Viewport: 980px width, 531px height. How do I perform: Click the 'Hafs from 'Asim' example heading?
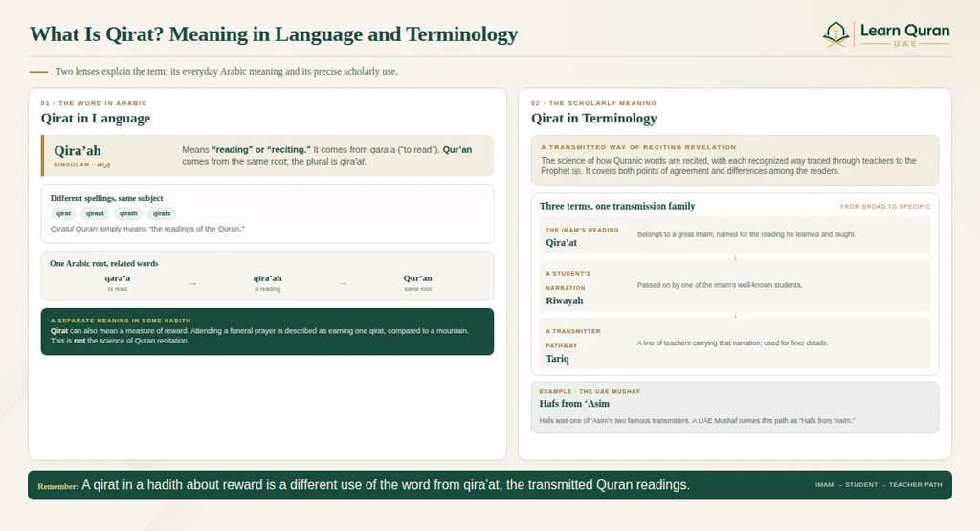(574, 404)
